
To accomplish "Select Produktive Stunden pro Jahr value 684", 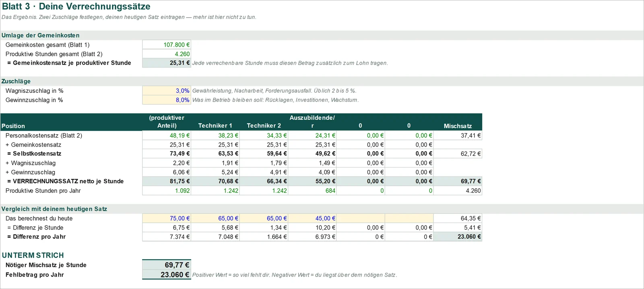I will tap(312, 191).
